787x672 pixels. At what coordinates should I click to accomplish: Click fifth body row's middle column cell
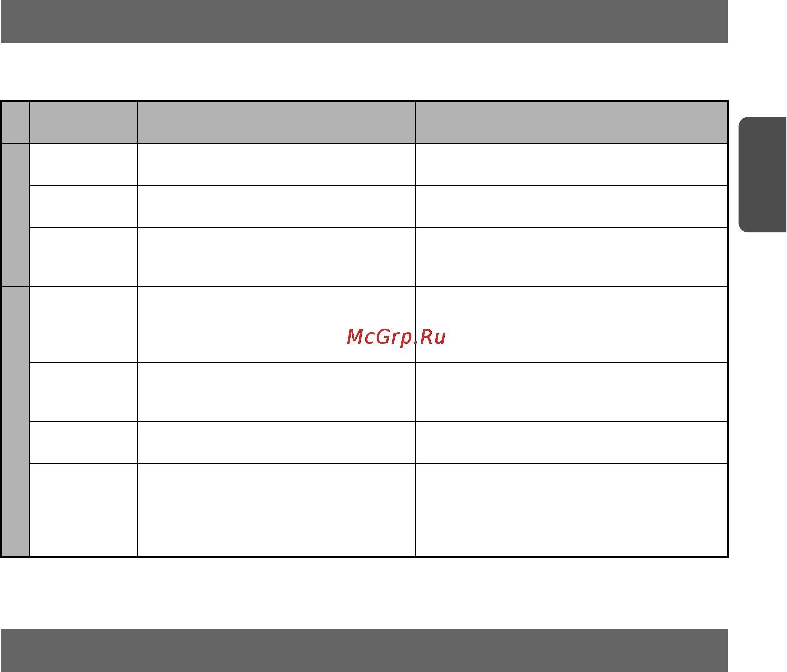click(x=277, y=392)
